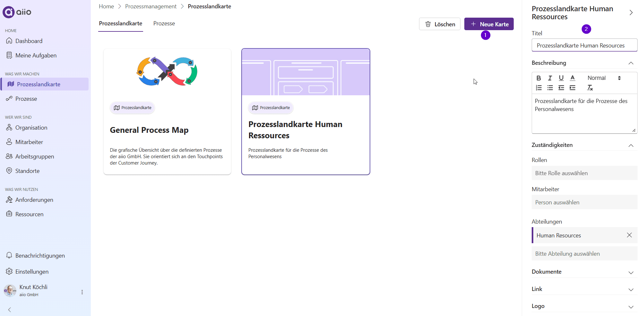Collapse the left sidebar navigation
Screen dimensions: 644x316
tap(10, 310)
